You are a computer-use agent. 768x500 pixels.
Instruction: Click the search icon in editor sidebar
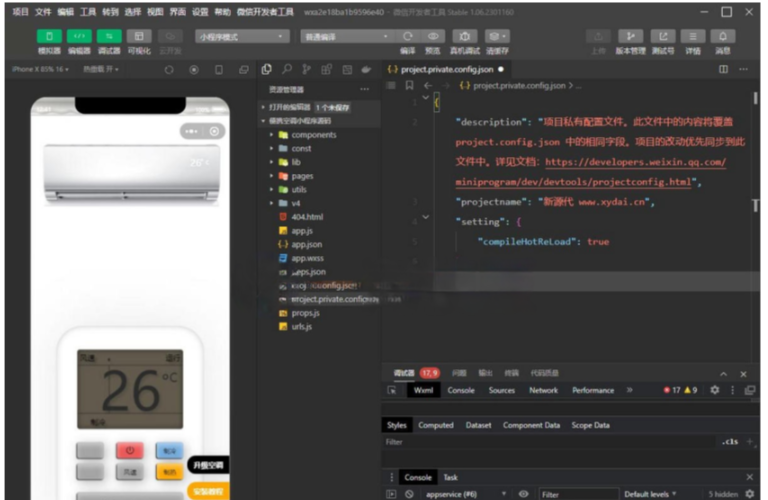288,69
